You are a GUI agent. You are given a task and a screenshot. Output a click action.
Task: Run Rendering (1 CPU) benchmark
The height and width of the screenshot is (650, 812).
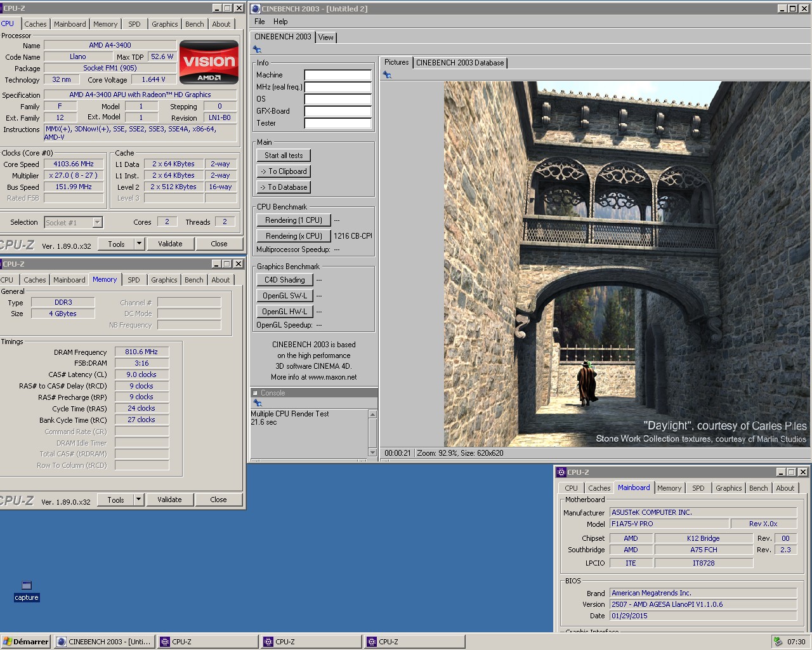(294, 220)
